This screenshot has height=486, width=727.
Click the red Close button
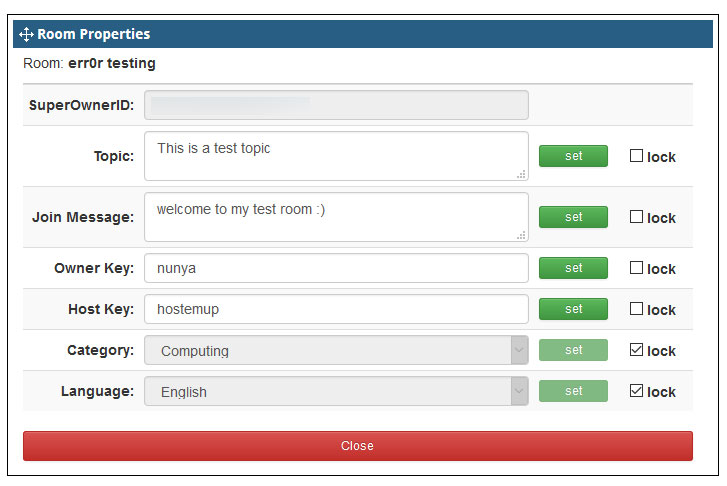[x=357, y=446]
